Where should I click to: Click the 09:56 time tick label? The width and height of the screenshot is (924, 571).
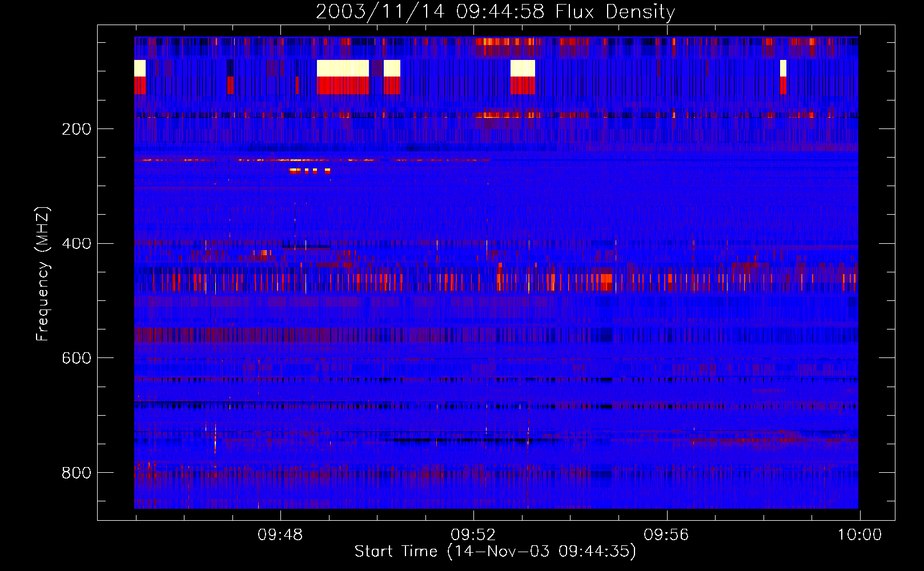666,535
